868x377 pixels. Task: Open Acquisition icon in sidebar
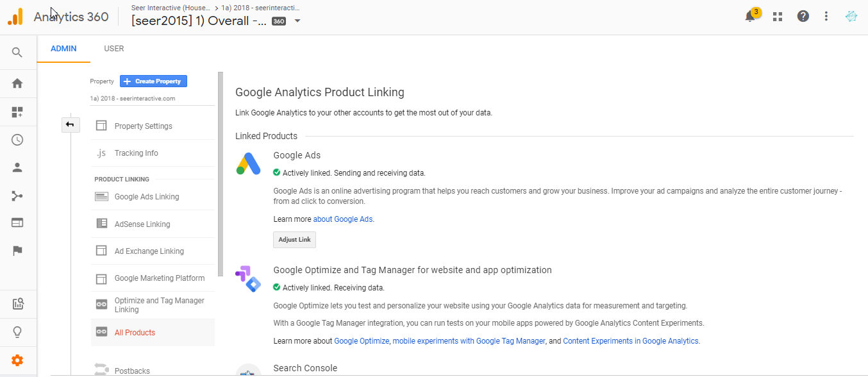[17, 196]
